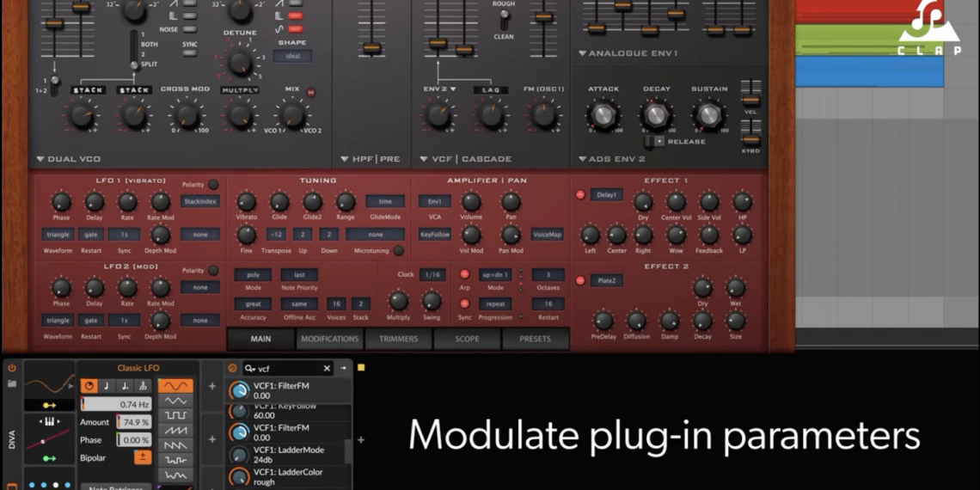Image resolution: width=980 pixels, height=490 pixels.
Task: Switch to the TRIMMERS tab
Action: (398, 339)
